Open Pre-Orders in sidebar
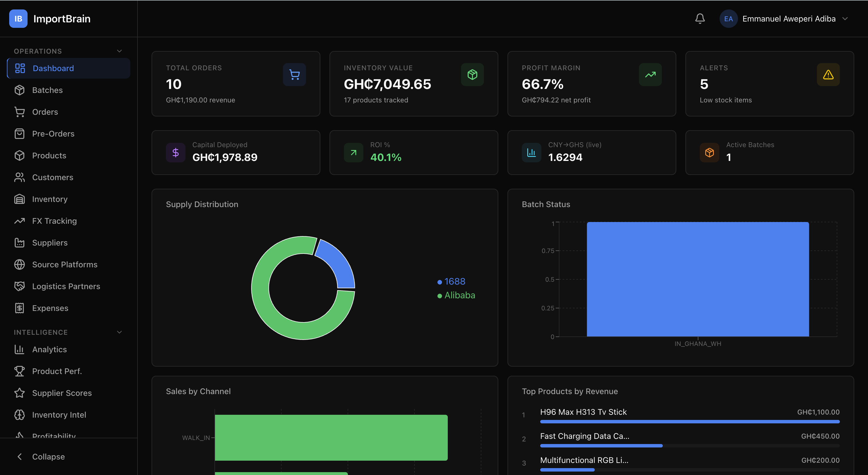The width and height of the screenshot is (868, 475). 68,134
